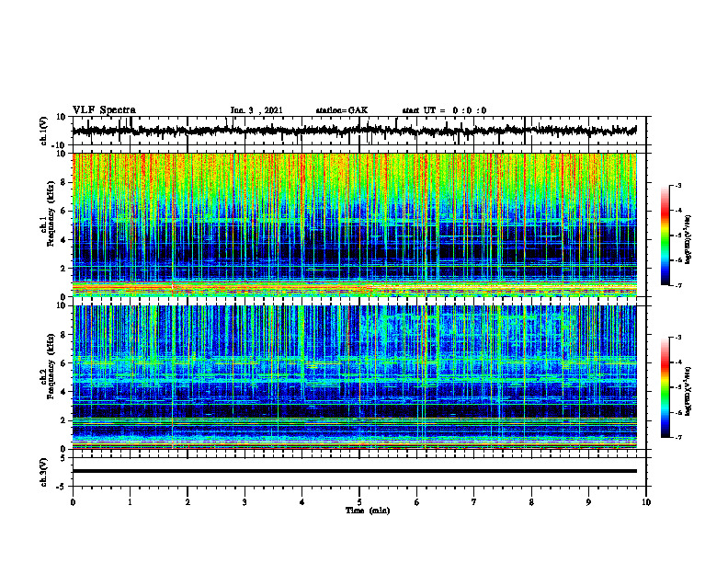Click time axis tick label "8"
The image size is (728, 563).
coord(531,502)
